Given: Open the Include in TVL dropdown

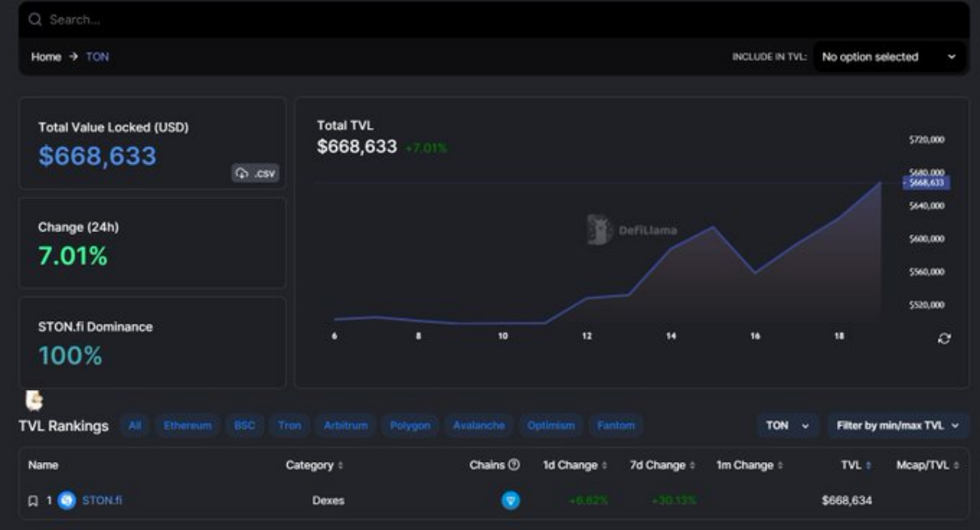Looking at the screenshot, I should (x=889, y=57).
